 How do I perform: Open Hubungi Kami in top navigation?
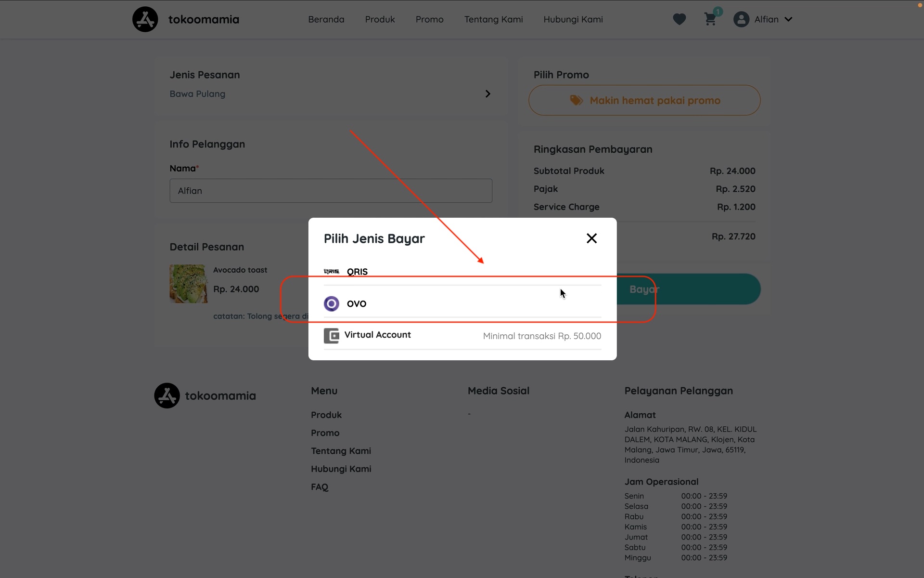(x=573, y=19)
